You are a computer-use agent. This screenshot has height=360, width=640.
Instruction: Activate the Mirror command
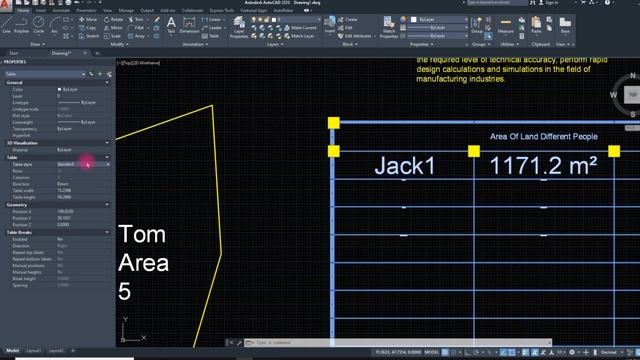[113, 28]
